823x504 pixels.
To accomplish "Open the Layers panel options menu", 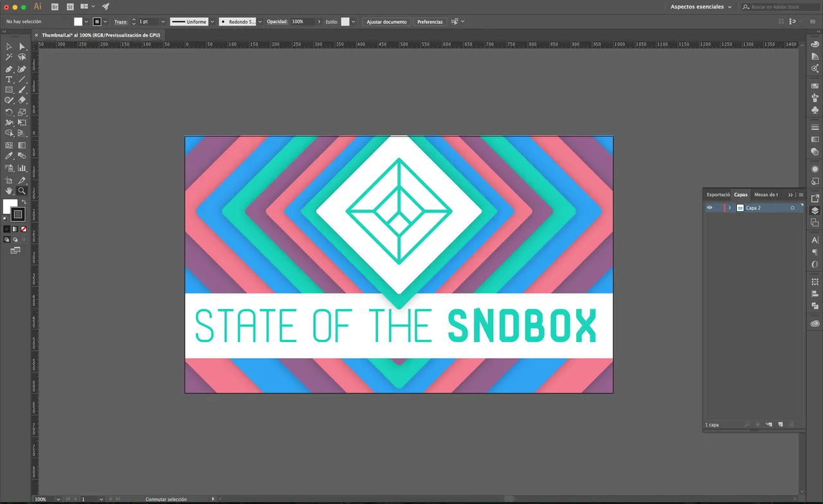I will [x=800, y=194].
